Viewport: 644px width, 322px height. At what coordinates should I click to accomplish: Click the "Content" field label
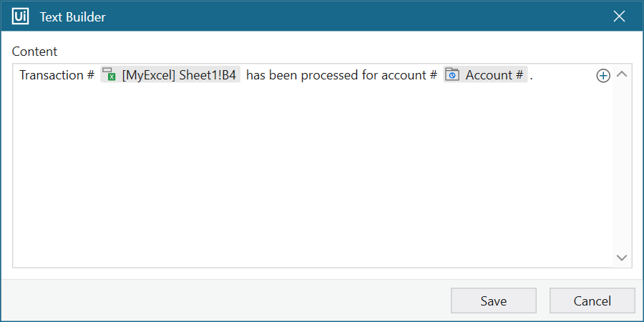point(34,52)
